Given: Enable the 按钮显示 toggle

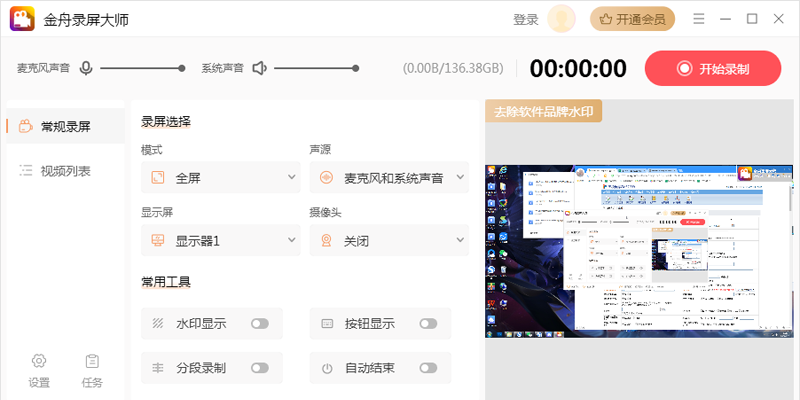Looking at the screenshot, I should click(x=428, y=323).
